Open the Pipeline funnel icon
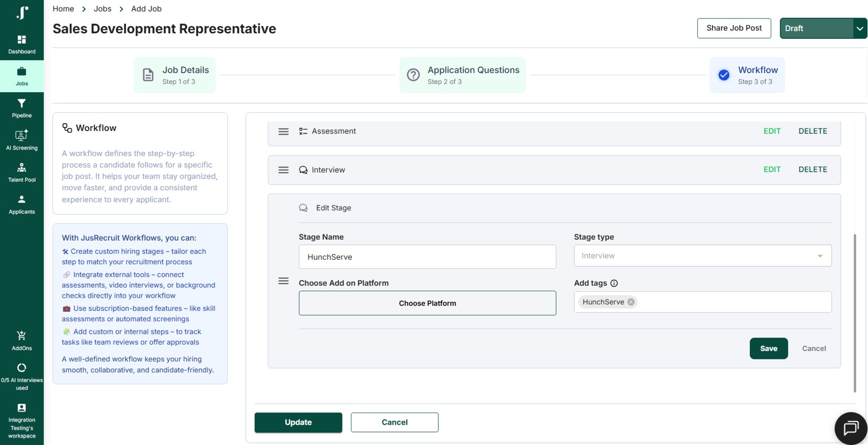Viewport: 868px width, 445px height. (x=22, y=103)
